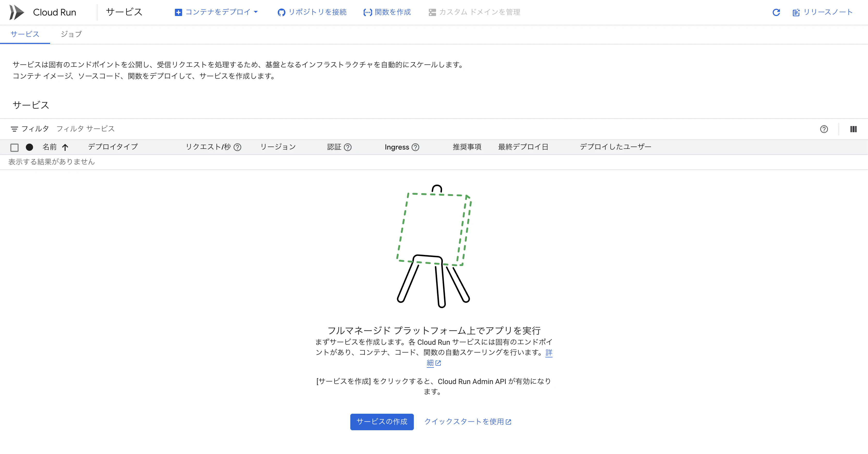Screen dimensions: 868x454
Task: Open クイックスタートを使用 link
Action: (x=468, y=422)
